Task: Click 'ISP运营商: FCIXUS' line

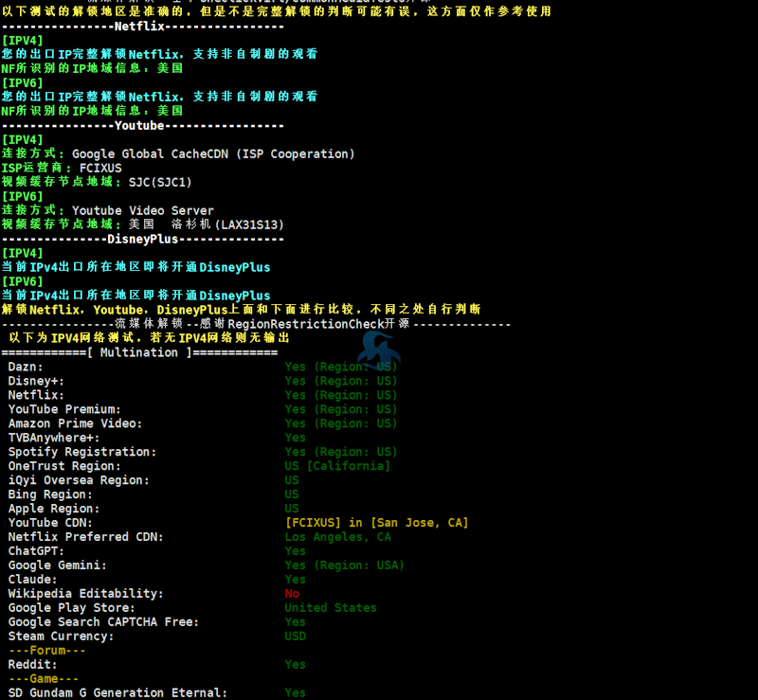Action: click(x=62, y=169)
